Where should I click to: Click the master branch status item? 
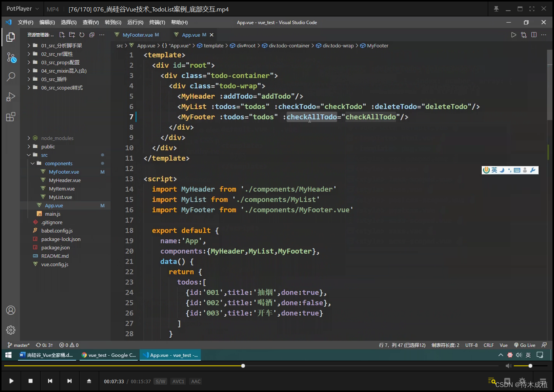(x=19, y=345)
